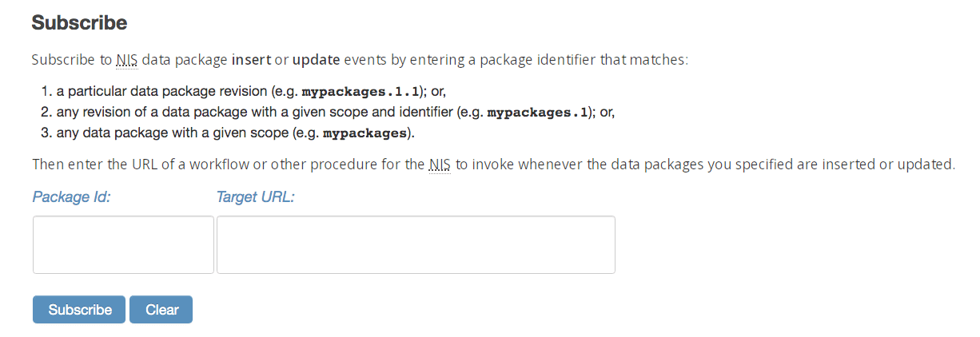Viewport: 980px width, 337px height.
Task: Click the 'Then enter the URL of a workflow' paragraph
Action: click(494, 165)
